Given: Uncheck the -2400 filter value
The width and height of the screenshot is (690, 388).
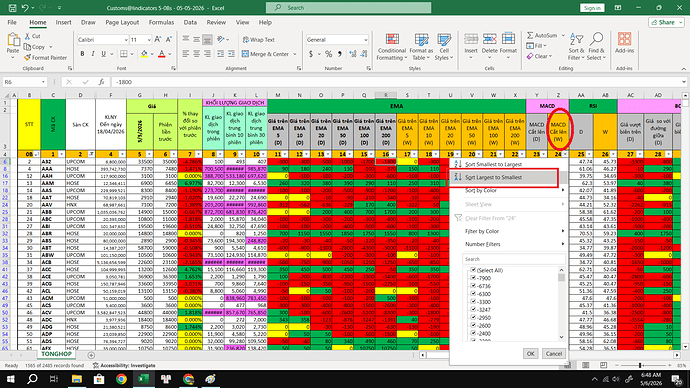Looking at the screenshot, I should [x=473, y=333].
